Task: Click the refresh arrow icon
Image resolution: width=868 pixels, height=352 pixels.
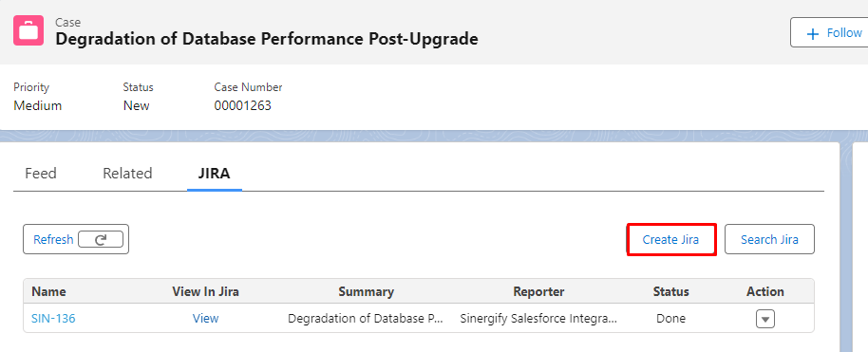Action: click(101, 240)
